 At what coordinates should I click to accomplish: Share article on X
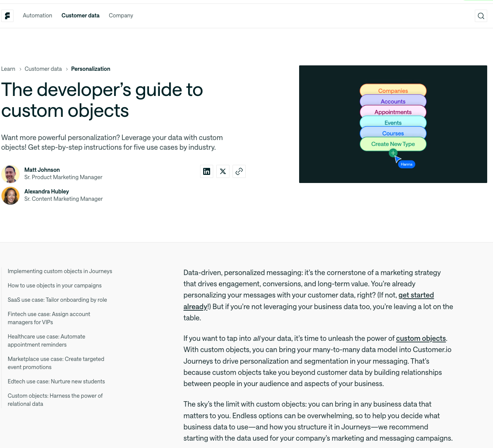pos(223,171)
